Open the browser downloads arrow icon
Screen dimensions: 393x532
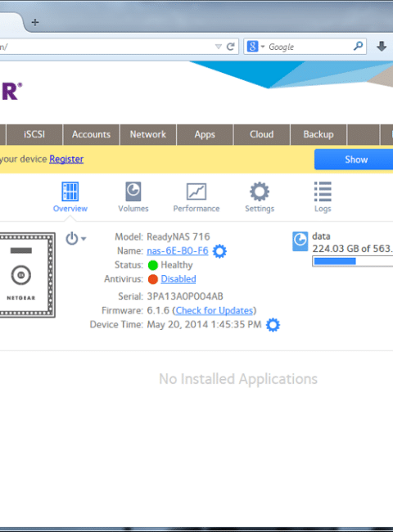[382, 46]
